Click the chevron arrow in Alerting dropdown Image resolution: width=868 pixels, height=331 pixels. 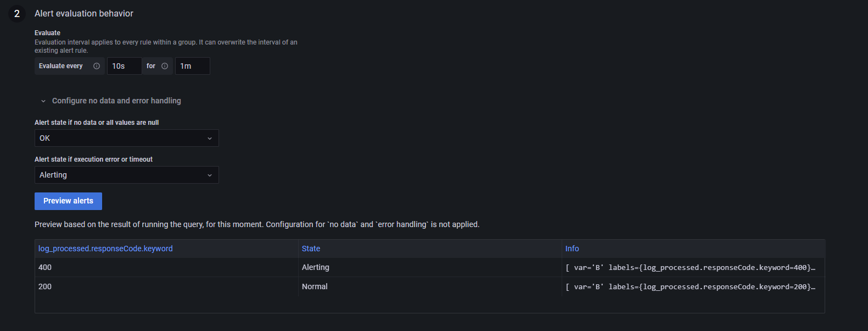click(210, 175)
